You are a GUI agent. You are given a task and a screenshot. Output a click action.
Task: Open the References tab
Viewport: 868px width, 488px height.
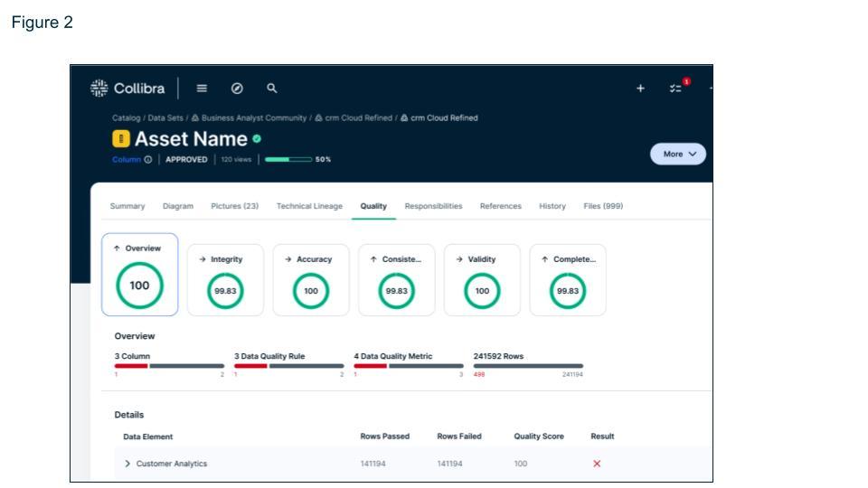500,206
